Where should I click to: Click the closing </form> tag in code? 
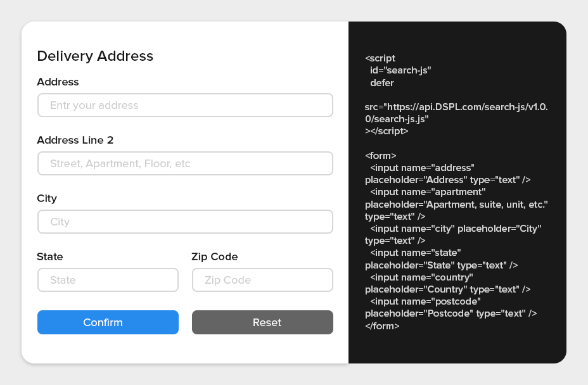click(382, 325)
